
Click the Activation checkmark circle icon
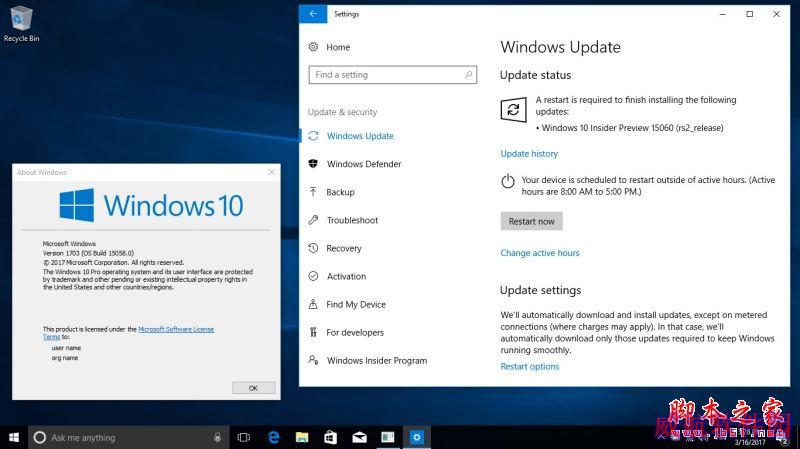[x=313, y=276]
